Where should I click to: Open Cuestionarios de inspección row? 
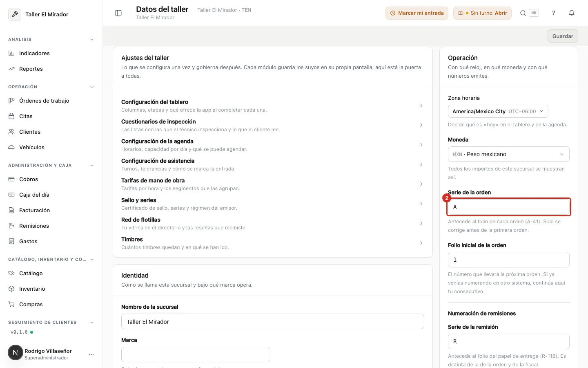272,125
